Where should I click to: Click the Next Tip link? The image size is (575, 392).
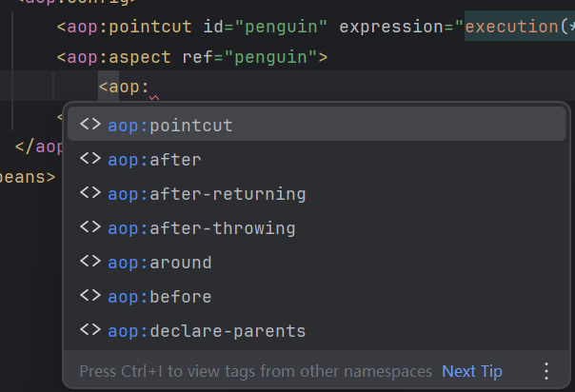[x=472, y=371]
